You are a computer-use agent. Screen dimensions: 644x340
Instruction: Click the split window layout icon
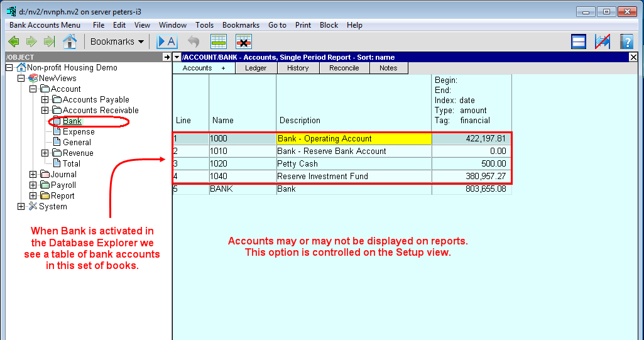tap(579, 41)
